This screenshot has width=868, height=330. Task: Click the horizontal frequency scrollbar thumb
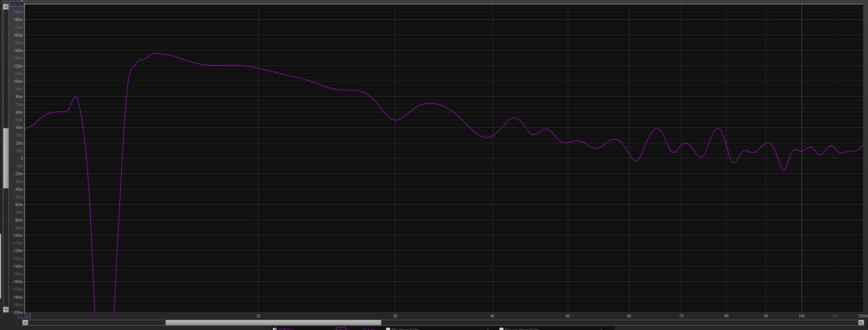(x=273, y=322)
